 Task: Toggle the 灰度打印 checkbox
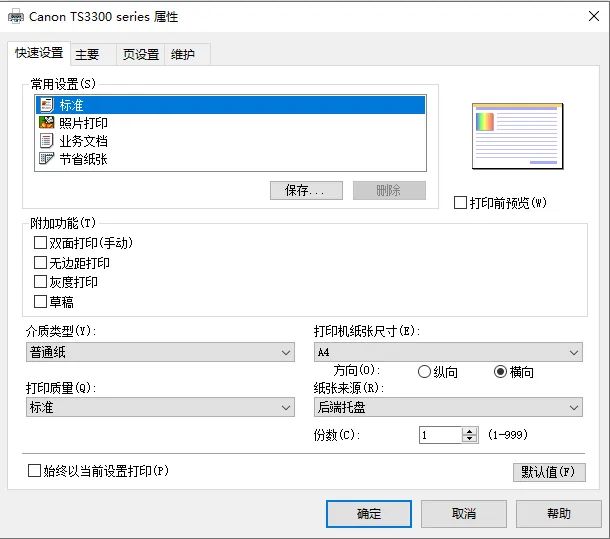click(40, 282)
